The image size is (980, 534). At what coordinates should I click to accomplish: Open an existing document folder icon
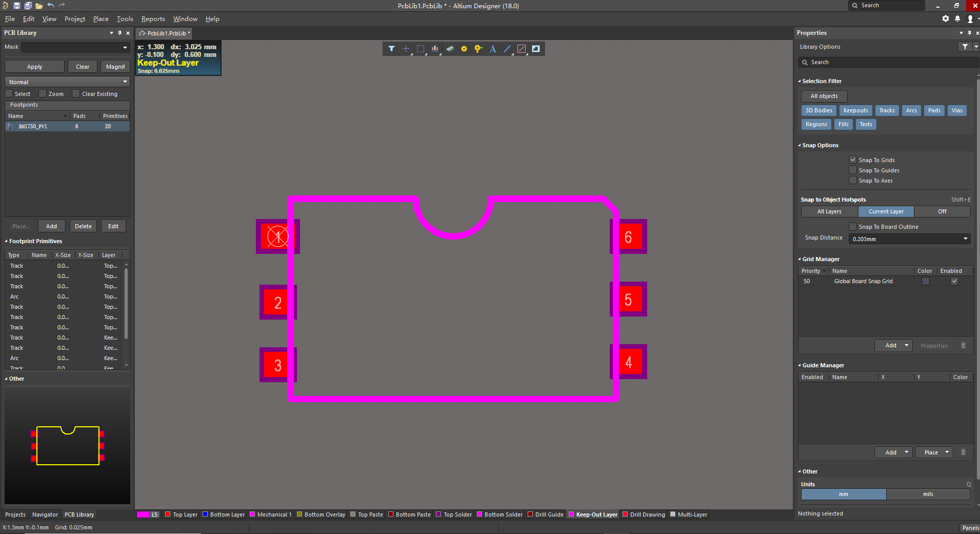pos(39,6)
